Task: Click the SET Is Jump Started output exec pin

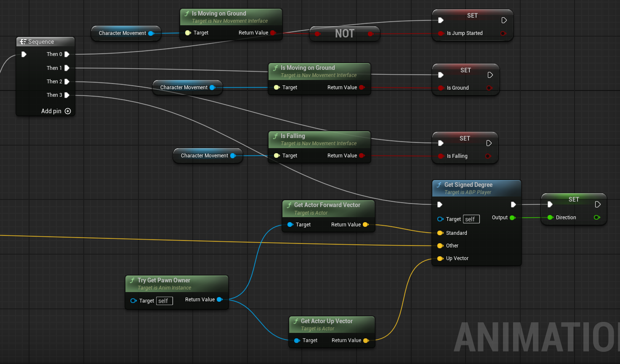Action: 504,20
